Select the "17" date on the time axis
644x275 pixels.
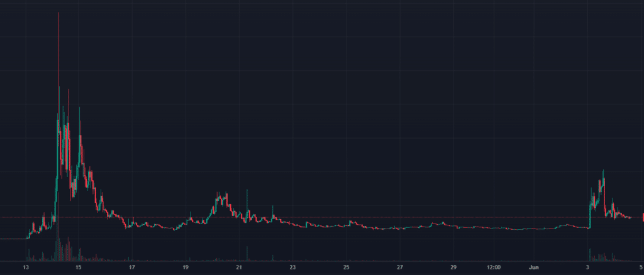(132, 267)
